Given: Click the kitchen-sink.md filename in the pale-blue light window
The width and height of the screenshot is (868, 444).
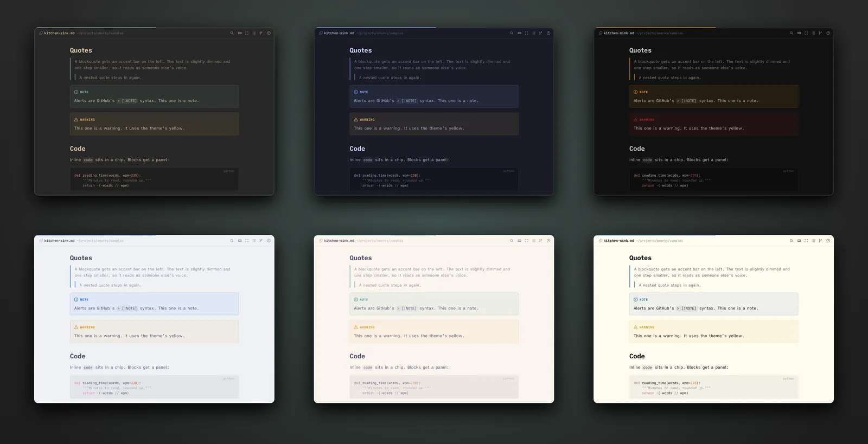Looking at the screenshot, I should coord(59,241).
